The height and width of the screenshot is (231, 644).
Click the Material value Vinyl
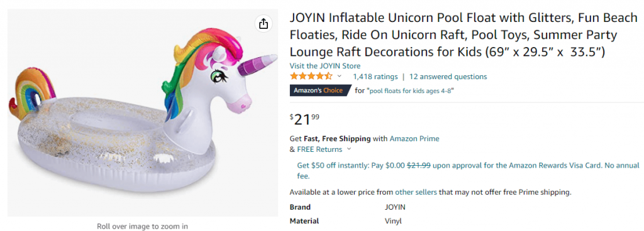click(393, 221)
